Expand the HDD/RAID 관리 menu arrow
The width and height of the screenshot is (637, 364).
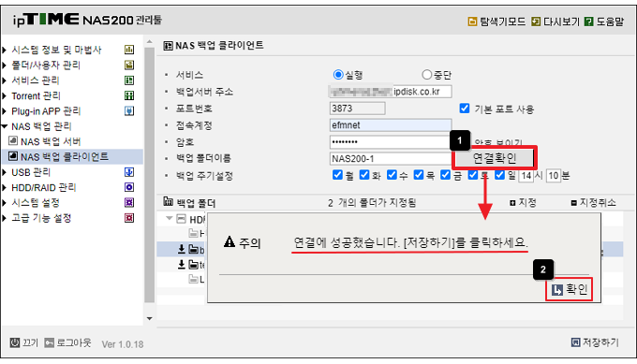[5, 187]
